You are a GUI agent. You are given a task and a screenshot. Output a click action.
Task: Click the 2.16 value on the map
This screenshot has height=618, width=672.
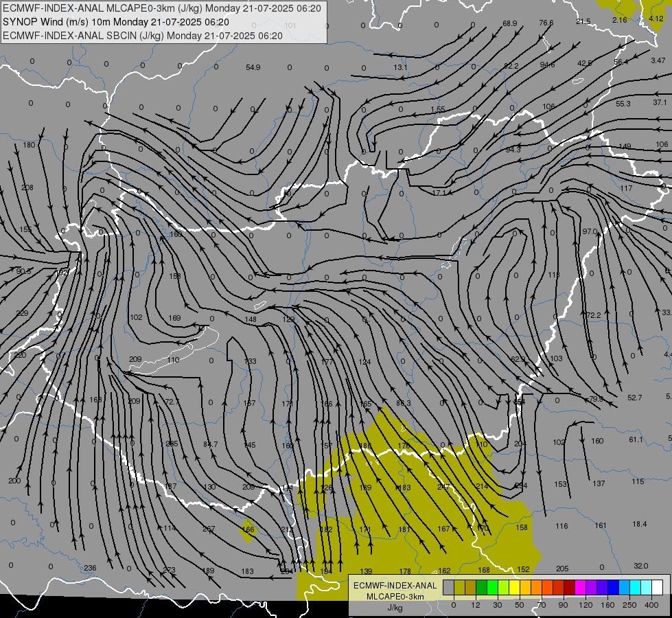point(620,20)
